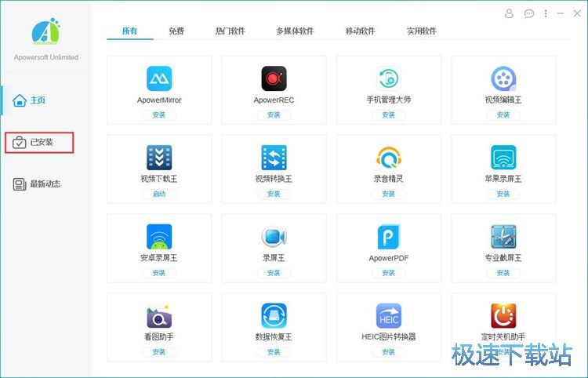The width and height of the screenshot is (588, 378).
Task: Click the 定时关机助手 name label
Action: (x=503, y=337)
